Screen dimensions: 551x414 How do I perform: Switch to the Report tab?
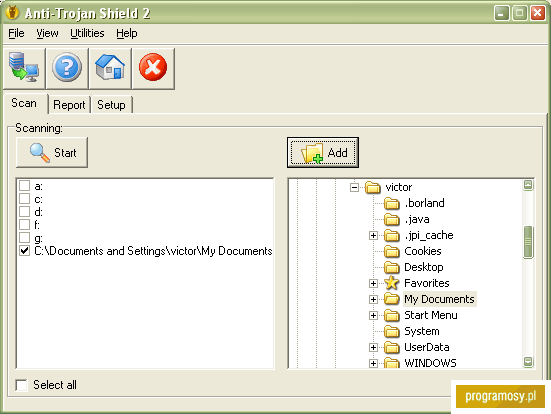(x=69, y=105)
